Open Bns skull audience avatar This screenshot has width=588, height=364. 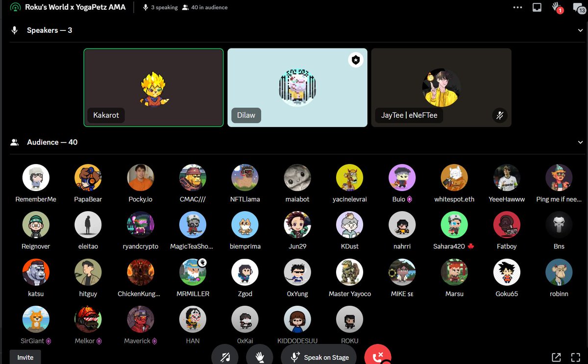click(559, 225)
